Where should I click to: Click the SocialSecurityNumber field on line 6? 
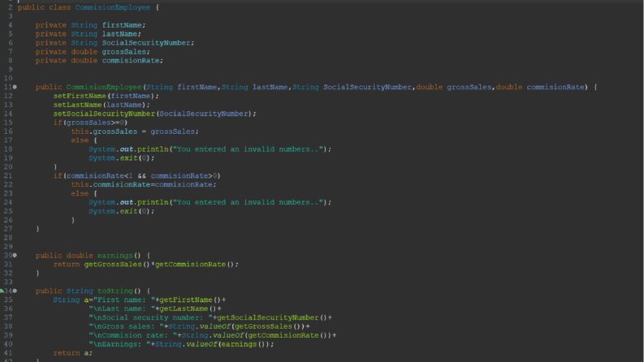point(146,43)
